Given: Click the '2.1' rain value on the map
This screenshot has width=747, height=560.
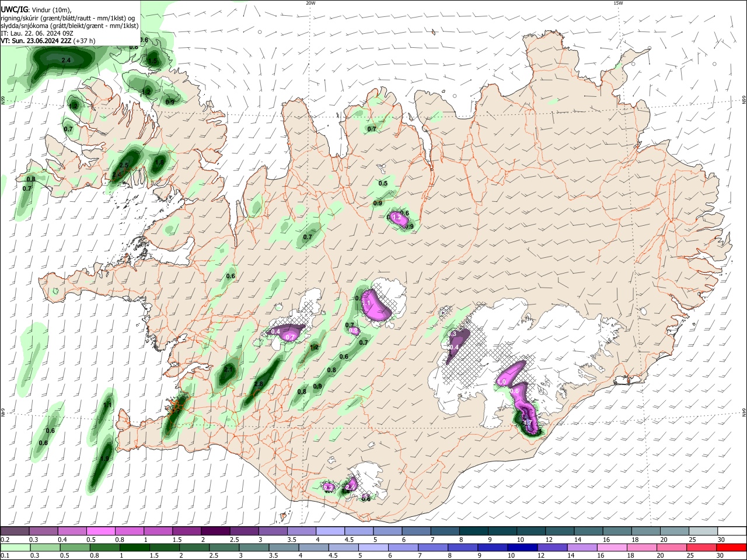Looking at the screenshot, I should point(228,369).
